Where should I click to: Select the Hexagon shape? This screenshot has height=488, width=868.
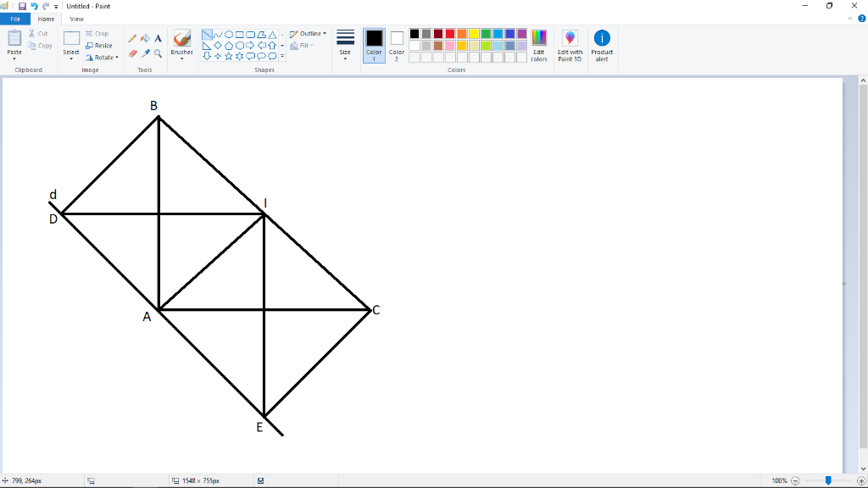240,46
